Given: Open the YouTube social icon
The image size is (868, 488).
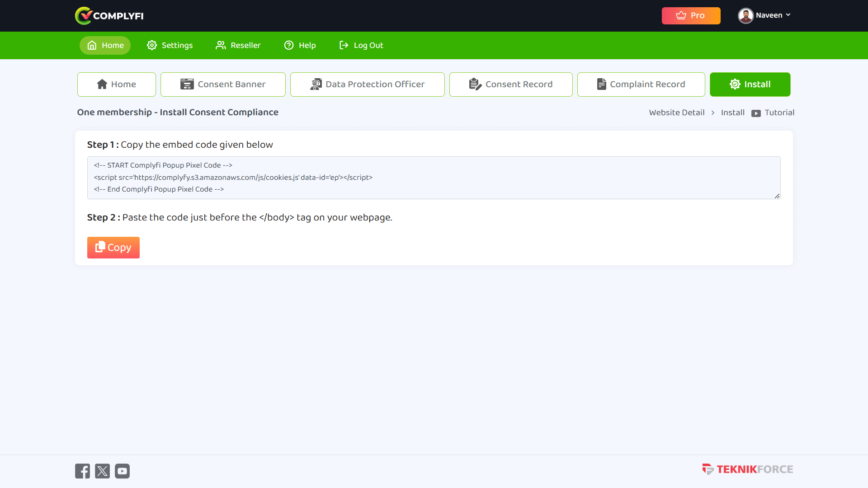Looking at the screenshot, I should coord(122,471).
